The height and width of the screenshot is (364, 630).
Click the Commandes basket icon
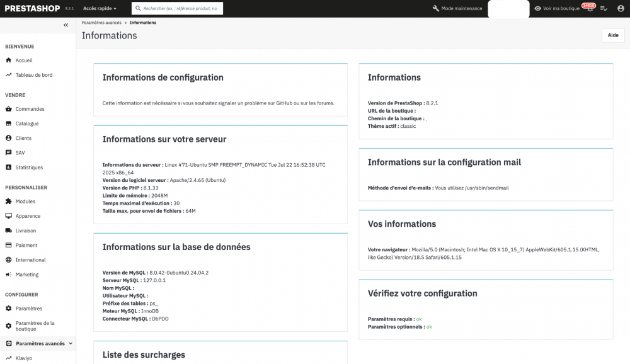click(x=8, y=109)
